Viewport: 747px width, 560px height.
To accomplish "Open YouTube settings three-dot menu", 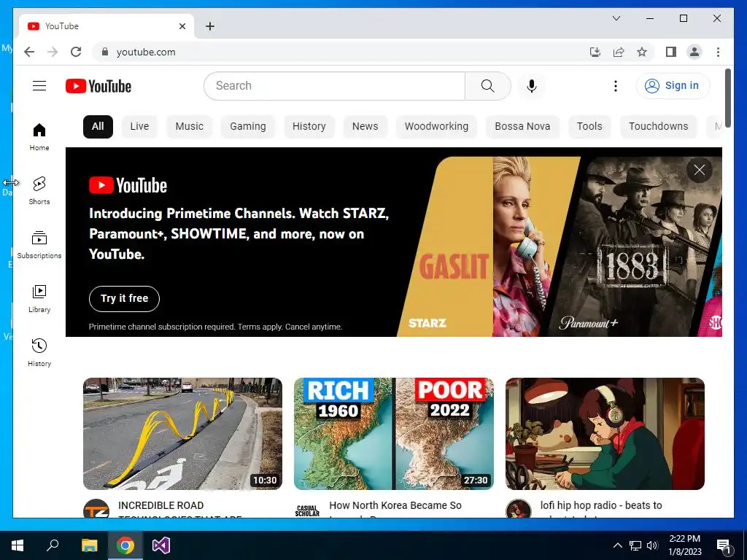I will (616, 86).
